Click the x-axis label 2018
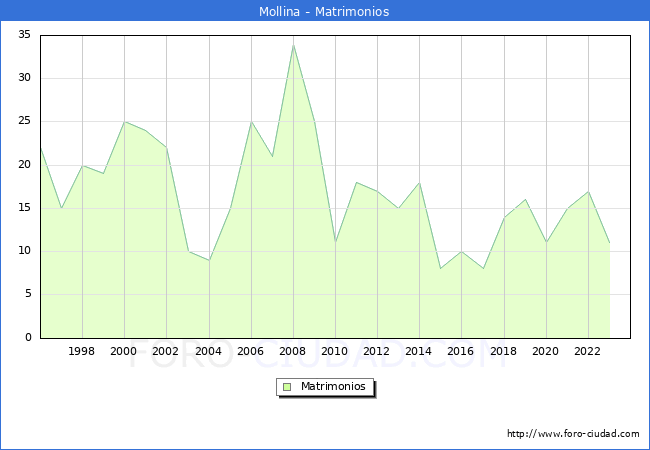Viewport: 650px width, 450px height. (503, 351)
